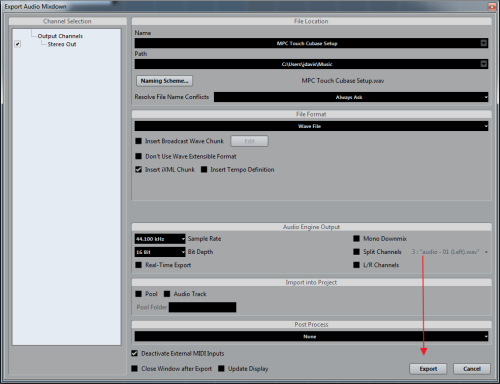Screen dimensions: 500x384
Task: Open the Wave File format dropdown
Action: 311,126
